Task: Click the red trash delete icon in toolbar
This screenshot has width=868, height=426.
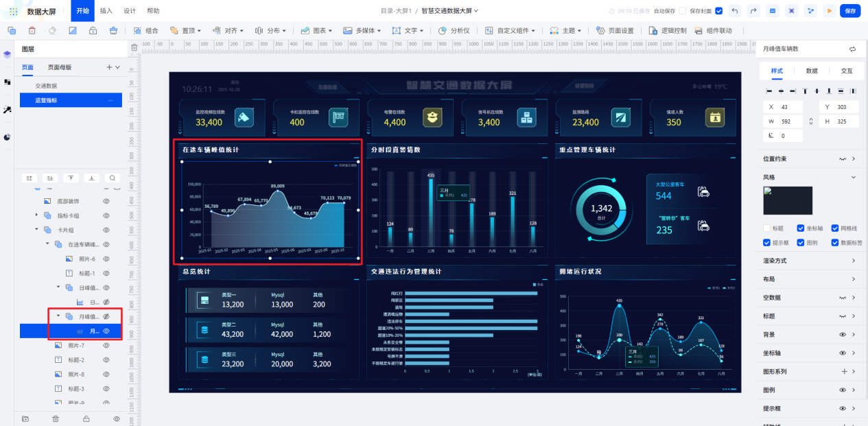Action: click(32, 30)
